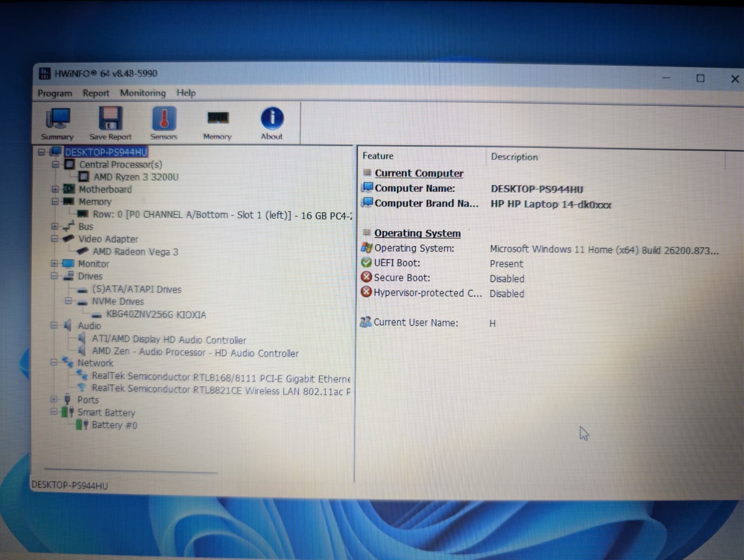The image size is (744, 560).
Task: Expand the Bus node
Action: [x=54, y=227]
